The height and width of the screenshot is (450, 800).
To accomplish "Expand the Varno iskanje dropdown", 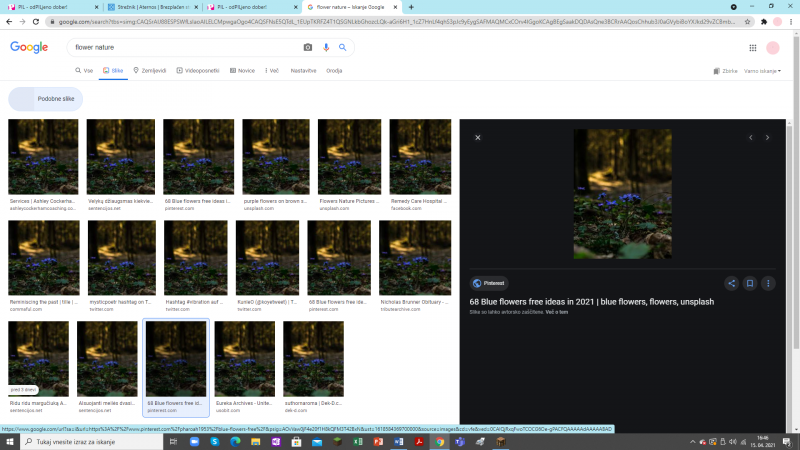I will coord(761,71).
